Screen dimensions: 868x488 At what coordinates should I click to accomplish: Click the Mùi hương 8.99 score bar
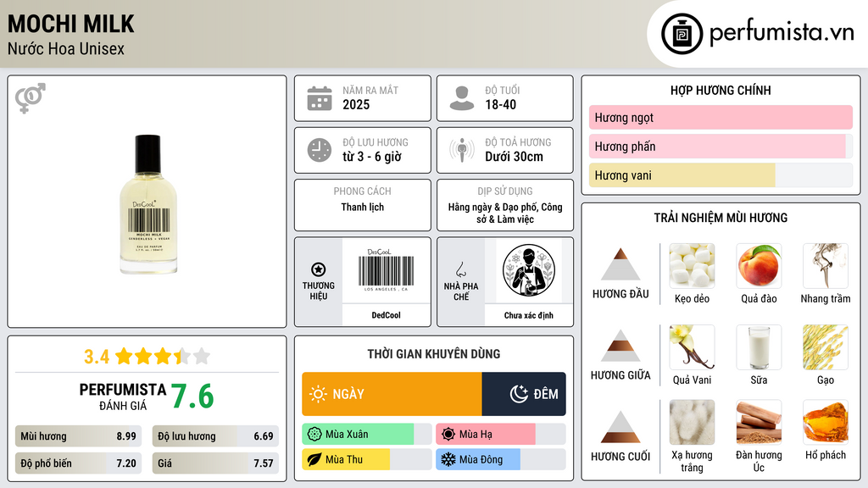78,436
